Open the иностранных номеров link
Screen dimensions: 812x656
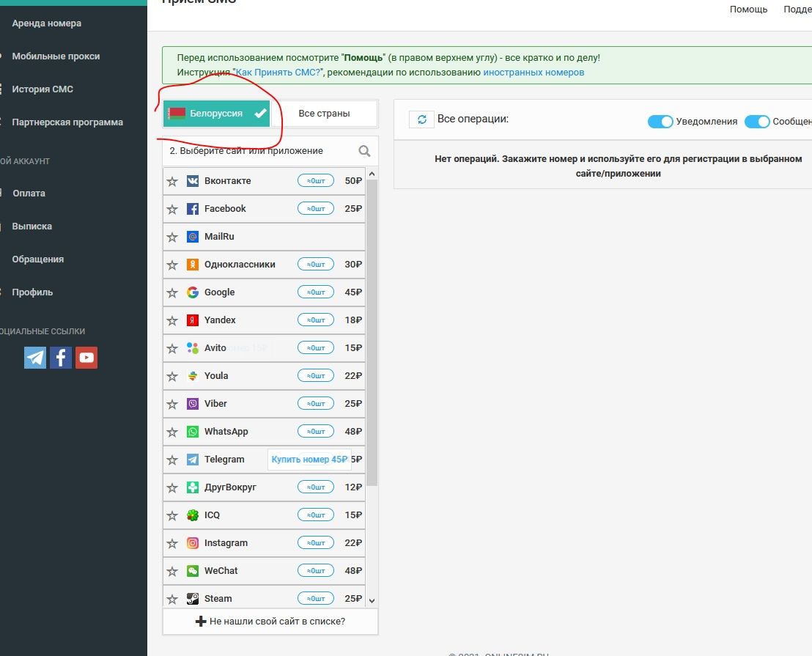534,73
